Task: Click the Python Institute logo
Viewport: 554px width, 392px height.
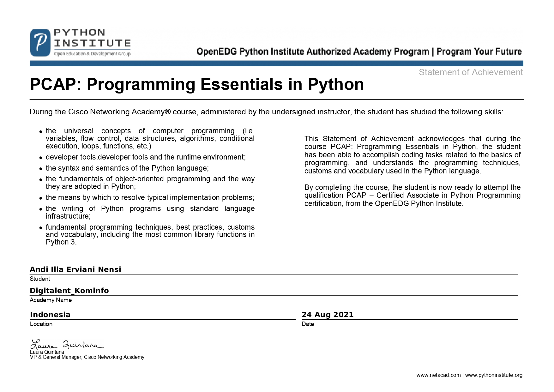Action: click(80, 43)
